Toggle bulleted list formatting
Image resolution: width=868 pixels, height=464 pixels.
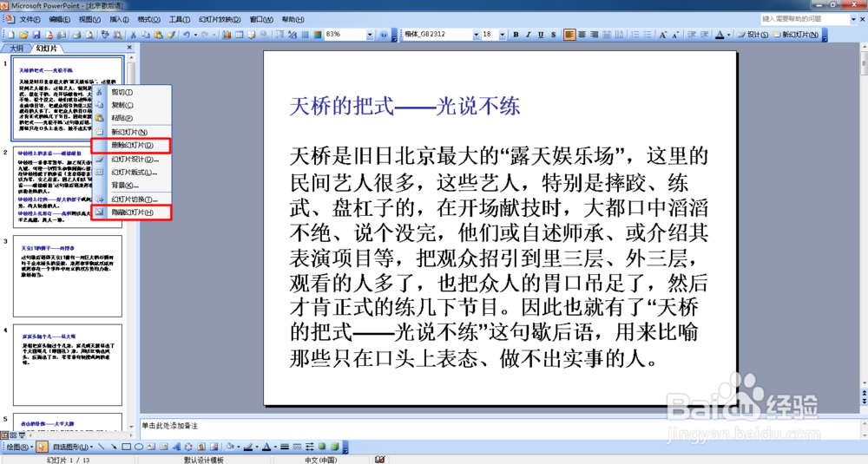click(x=648, y=35)
